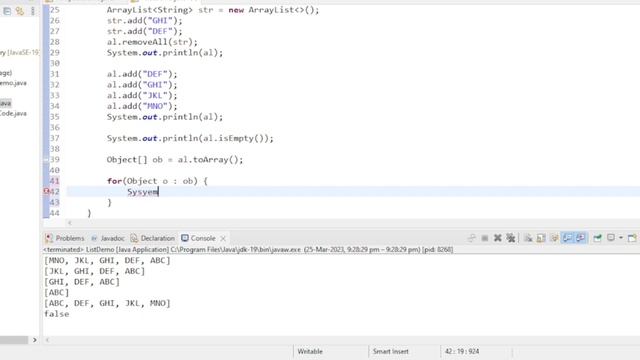
Task: Close the Console tab
Action: tap(223, 238)
